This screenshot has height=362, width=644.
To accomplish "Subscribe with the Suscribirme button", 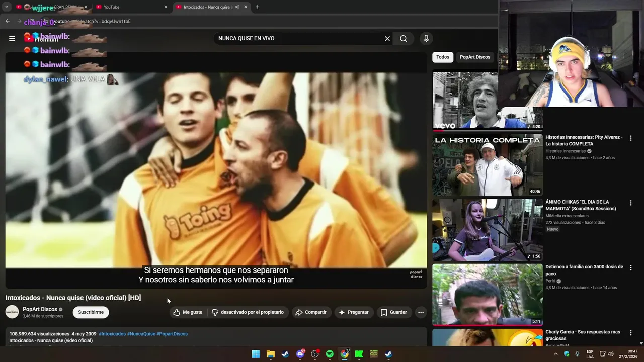I will click(91, 312).
